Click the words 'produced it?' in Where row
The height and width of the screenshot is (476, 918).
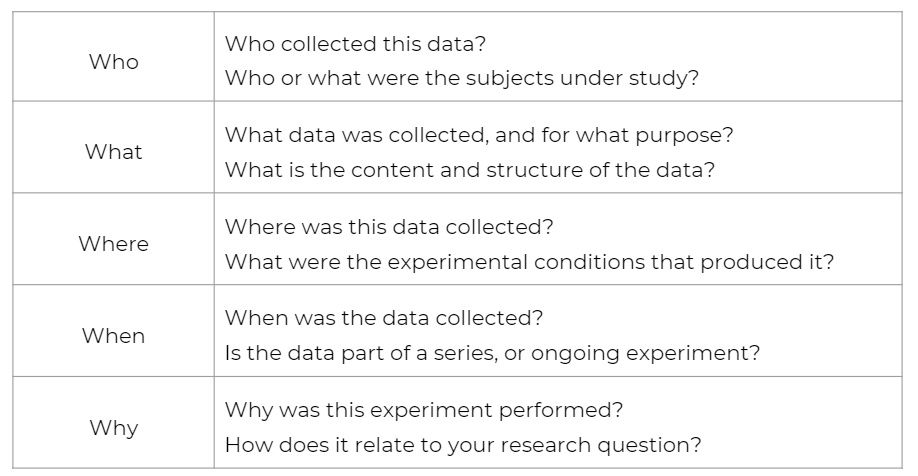click(x=767, y=262)
